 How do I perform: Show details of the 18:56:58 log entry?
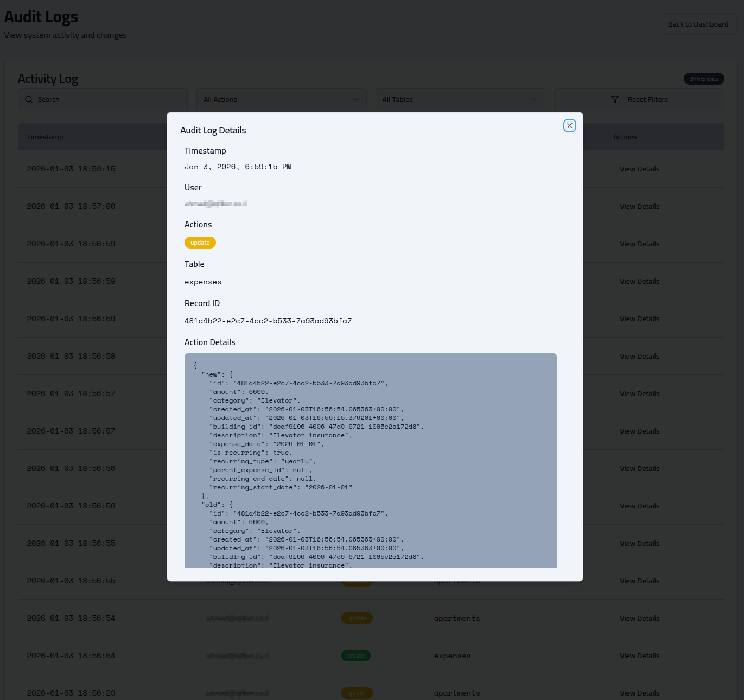pyautogui.click(x=639, y=357)
